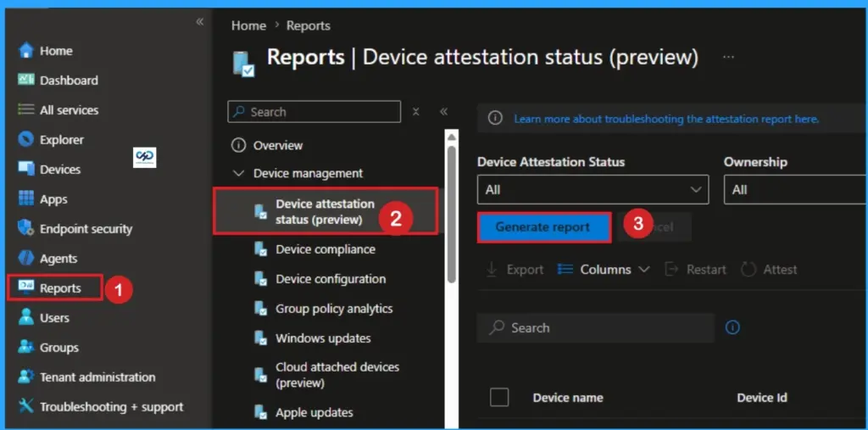Screen dimensions: 868x430
Task: Click the Tenant administration icon
Action: pos(26,377)
